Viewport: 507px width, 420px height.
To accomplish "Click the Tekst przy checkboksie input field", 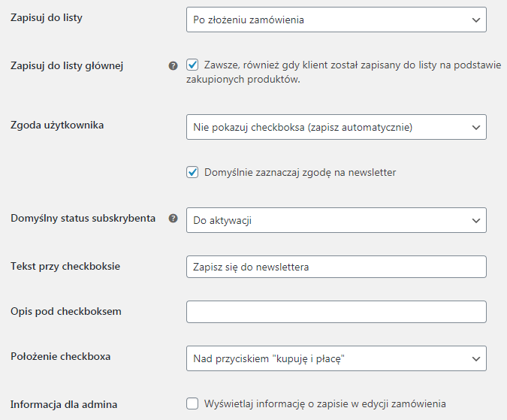I will click(336, 267).
